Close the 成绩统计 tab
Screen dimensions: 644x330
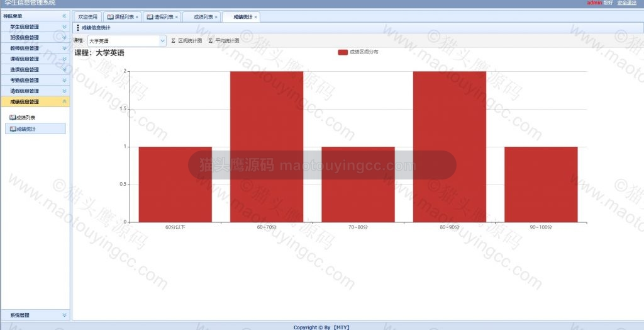255,17
